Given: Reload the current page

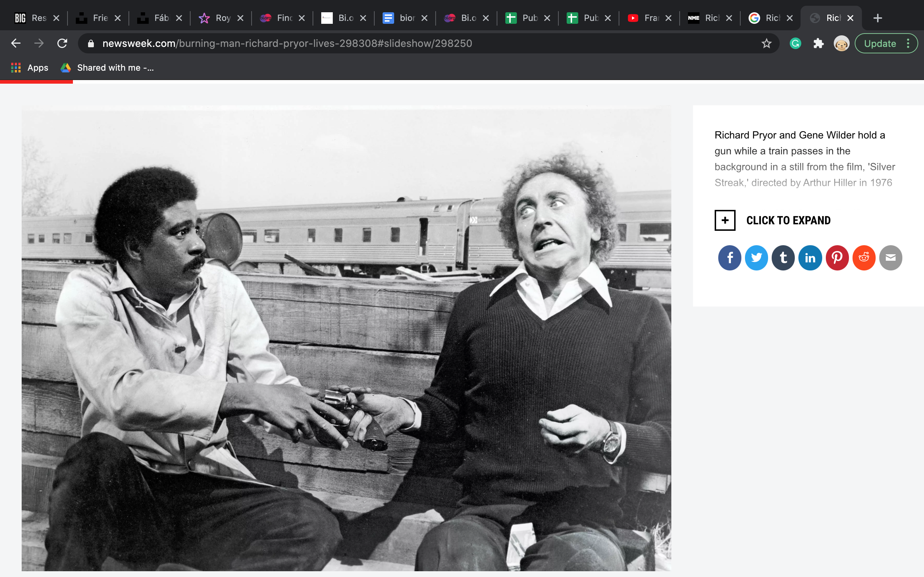Looking at the screenshot, I should tap(62, 43).
